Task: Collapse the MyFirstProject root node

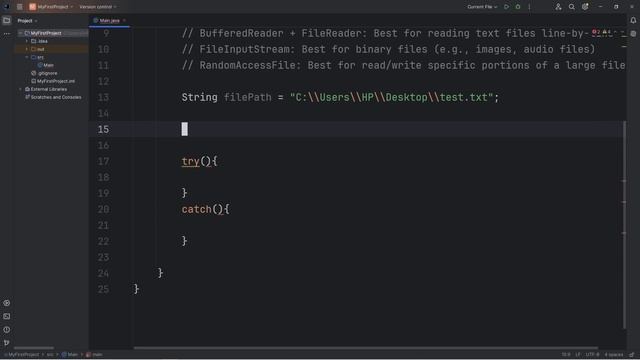Action: [21, 33]
